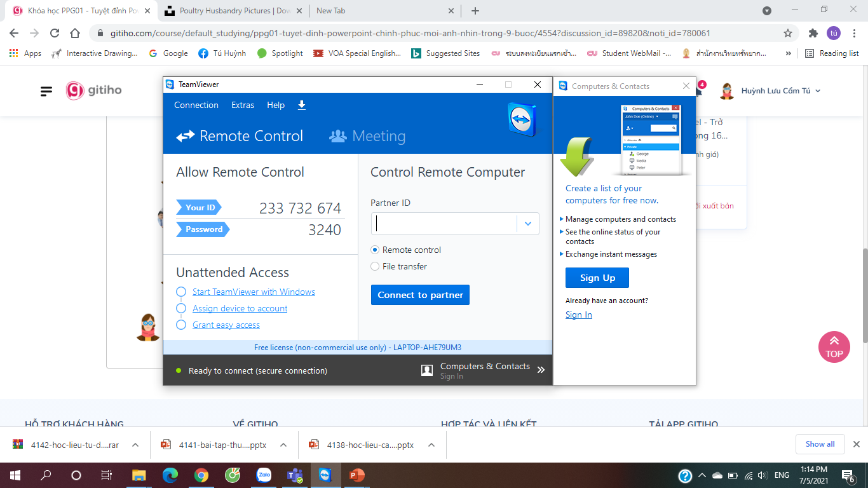Open the Windows Start menu

(15, 475)
